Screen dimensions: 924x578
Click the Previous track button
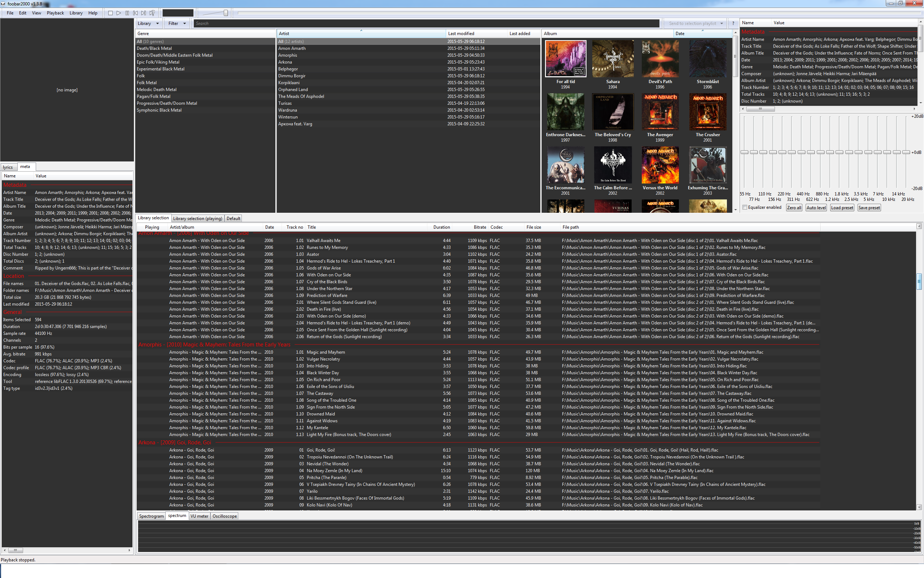[x=136, y=13]
